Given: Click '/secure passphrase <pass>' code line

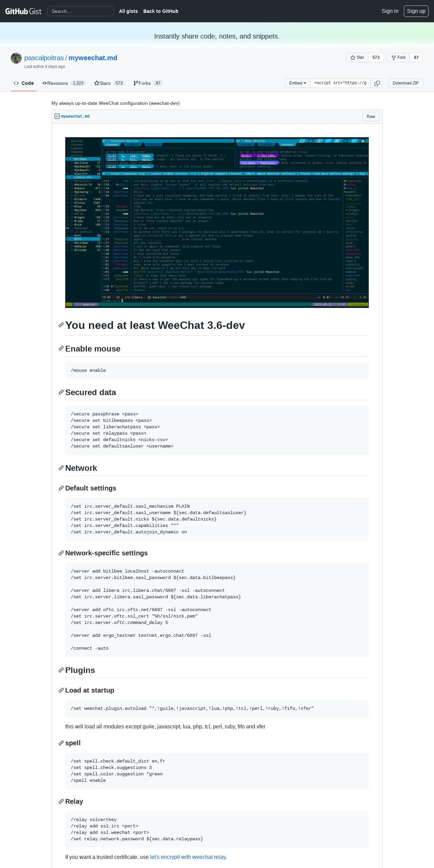Looking at the screenshot, I should pos(104,414).
